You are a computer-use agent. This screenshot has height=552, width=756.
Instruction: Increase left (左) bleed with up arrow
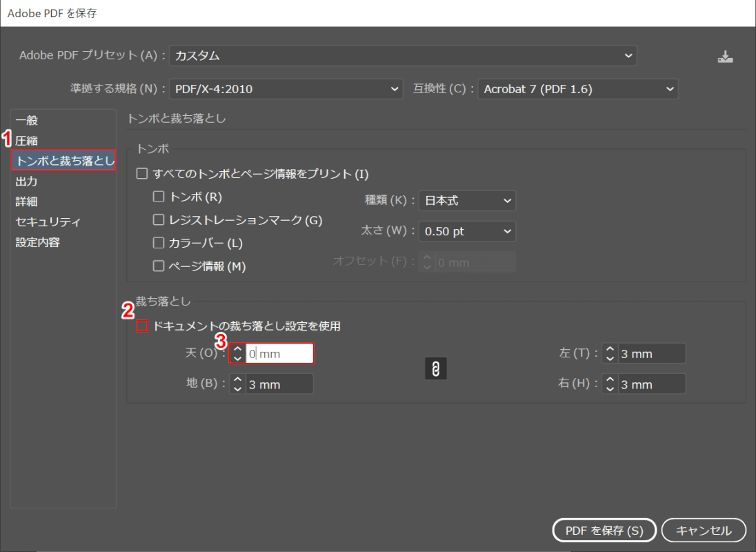(610, 349)
